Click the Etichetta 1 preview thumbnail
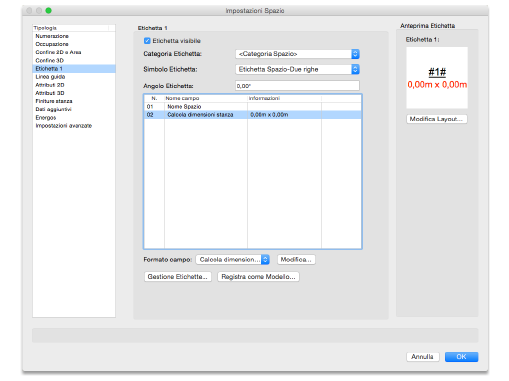Screen dimensions: 509x381 point(437,78)
